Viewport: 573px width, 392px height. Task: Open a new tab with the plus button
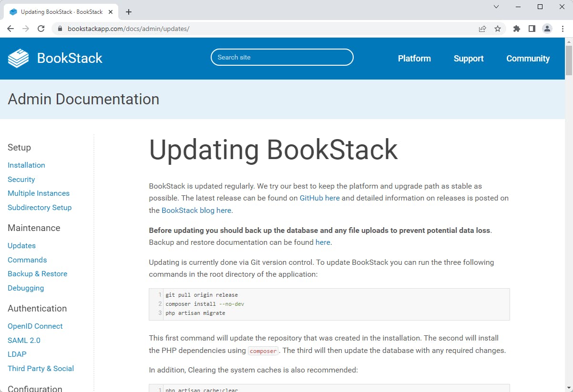click(129, 12)
